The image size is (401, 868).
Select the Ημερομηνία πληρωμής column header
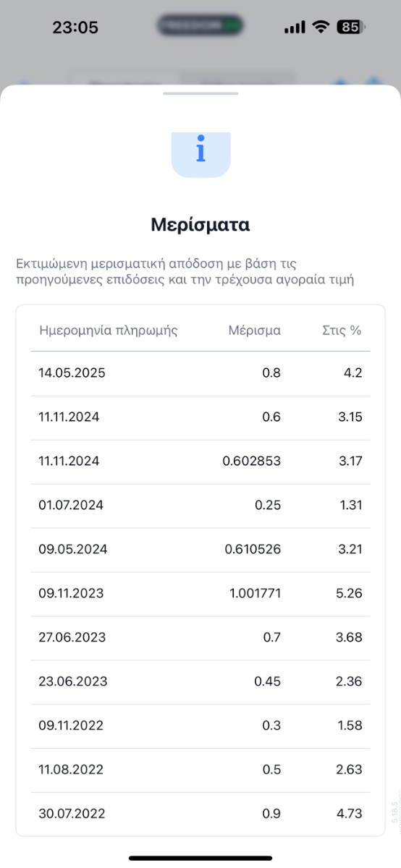tap(108, 331)
